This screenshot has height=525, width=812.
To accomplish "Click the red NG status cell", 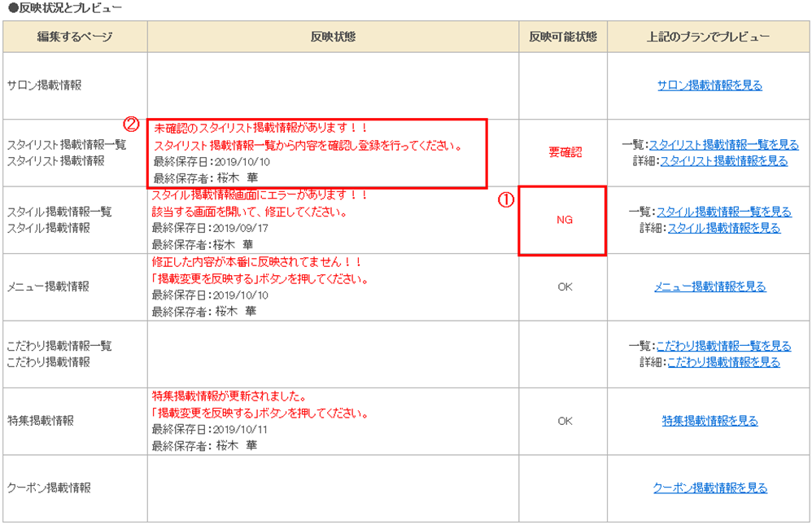I will tap(565, 221).
